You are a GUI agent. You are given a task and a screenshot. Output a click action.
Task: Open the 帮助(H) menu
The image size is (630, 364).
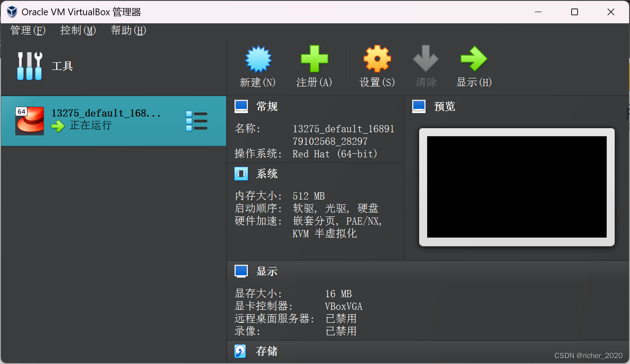pyautogui.click(x=128, y=30)
